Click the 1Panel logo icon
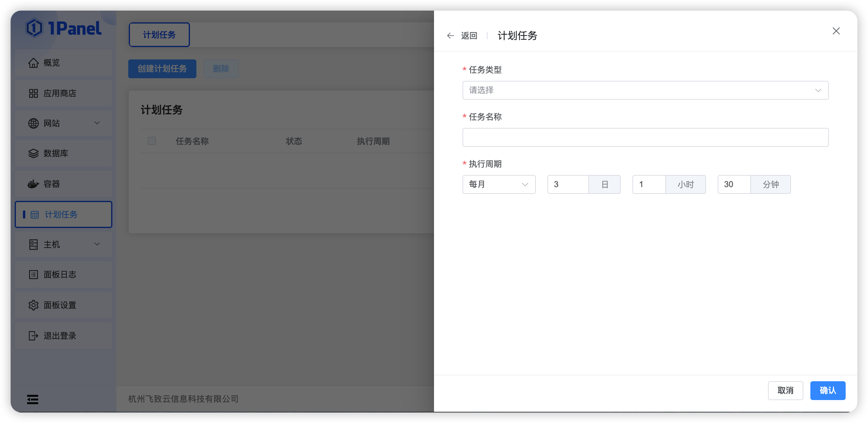 click(34, 28)
